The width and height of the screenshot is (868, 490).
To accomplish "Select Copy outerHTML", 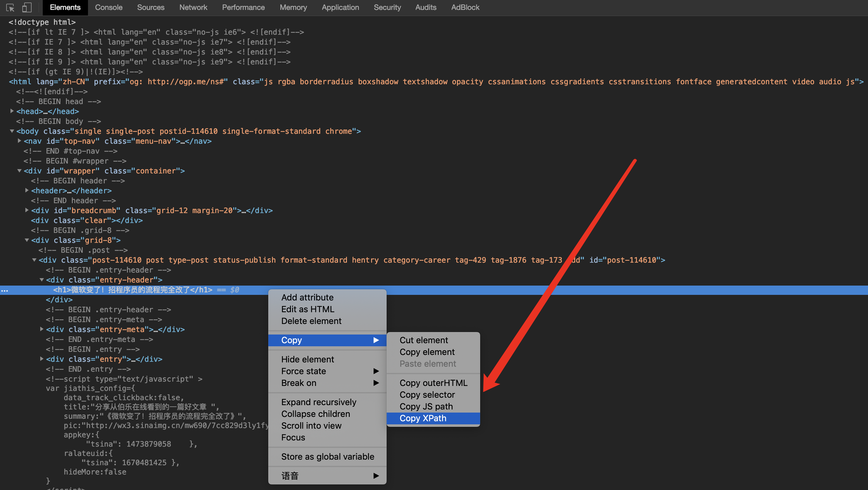I will [433, 383].
